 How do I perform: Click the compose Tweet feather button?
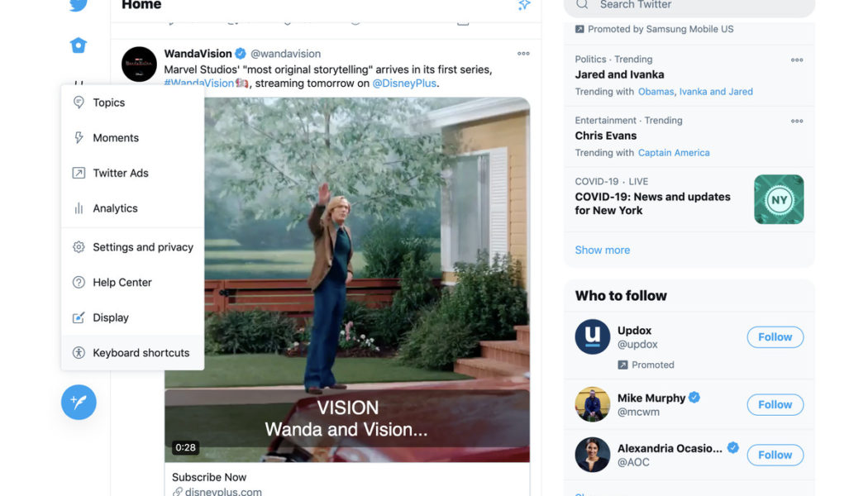coord(79,403)
